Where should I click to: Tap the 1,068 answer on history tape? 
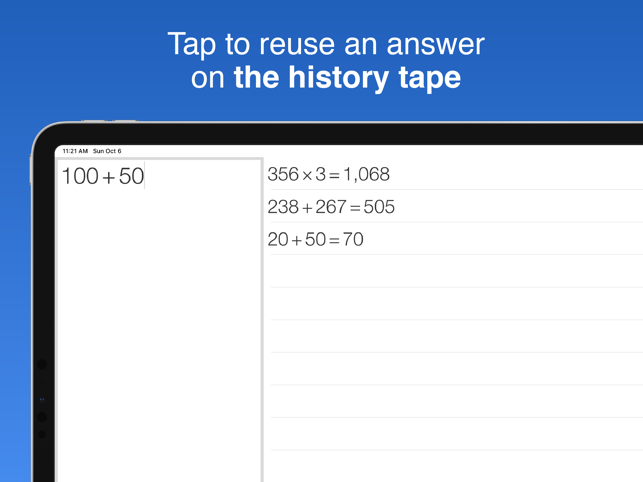pos(367,174)
